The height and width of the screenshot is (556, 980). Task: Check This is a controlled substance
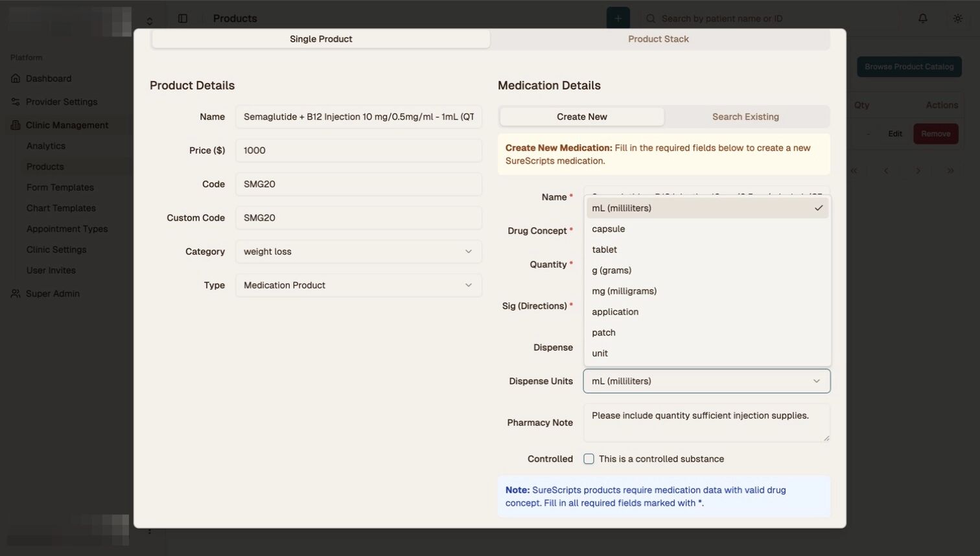(x=589, y=459)
